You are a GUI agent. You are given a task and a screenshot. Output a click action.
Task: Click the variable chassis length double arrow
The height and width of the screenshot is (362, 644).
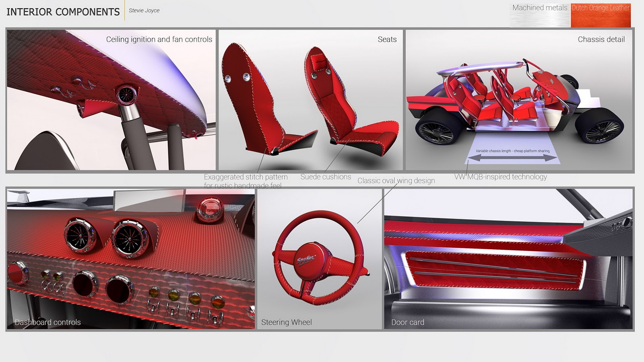(512, 158)
